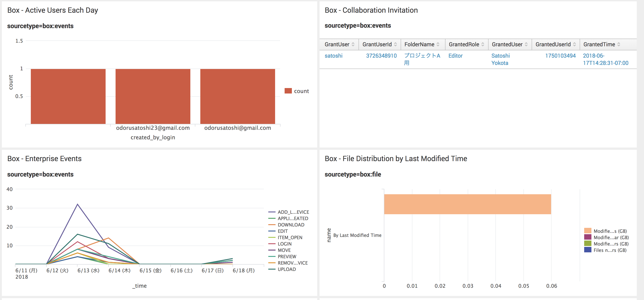Toggle the DOWNLOAD series in the legend
The height and width of the screenshot is (300, 644).
[291, 225]
